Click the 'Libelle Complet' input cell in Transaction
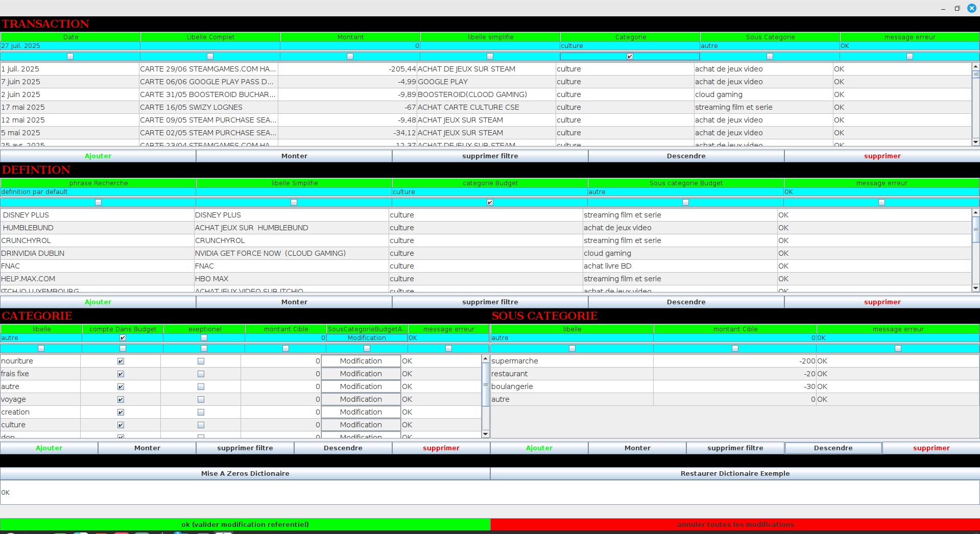This screenshot has height=534, width=980. click(x=210, y=46)
